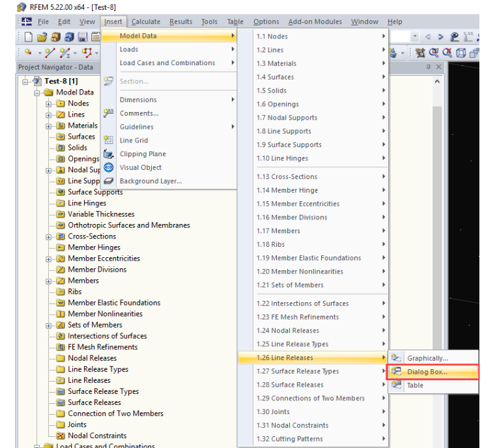The height and width of the screenshot is (448, 495).
Task: Click the Visual Object eye icon
Action: point(109,167)
